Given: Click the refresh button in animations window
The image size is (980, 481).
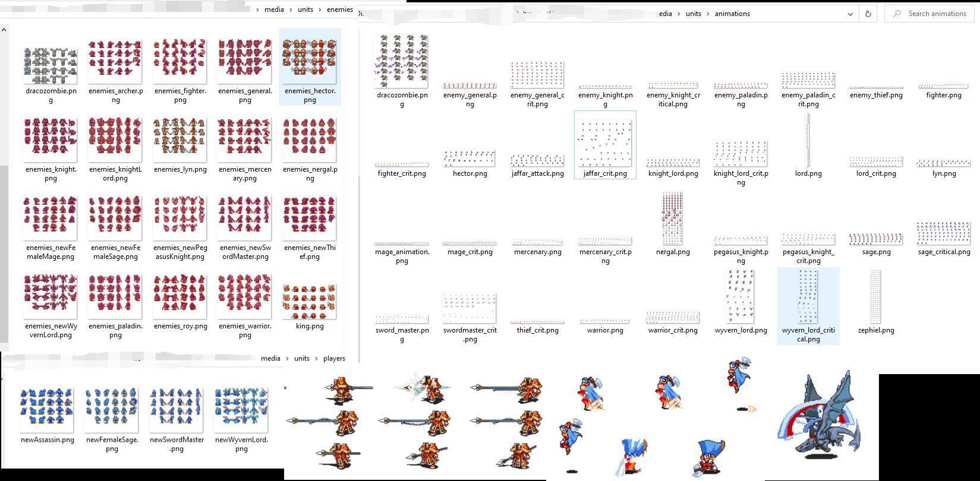Looking at the screenshot, I should tap(868, 14).
